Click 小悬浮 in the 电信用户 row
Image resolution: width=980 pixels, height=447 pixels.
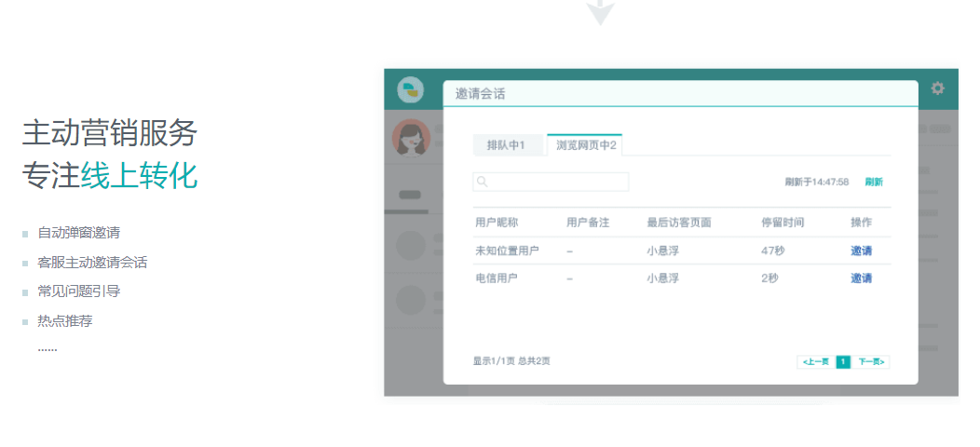coord(662,278)
